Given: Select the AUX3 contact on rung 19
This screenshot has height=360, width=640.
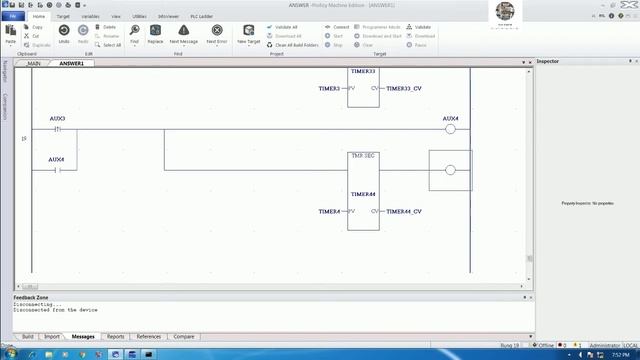Looking at the screenshot, I should [x=57, y=129].
